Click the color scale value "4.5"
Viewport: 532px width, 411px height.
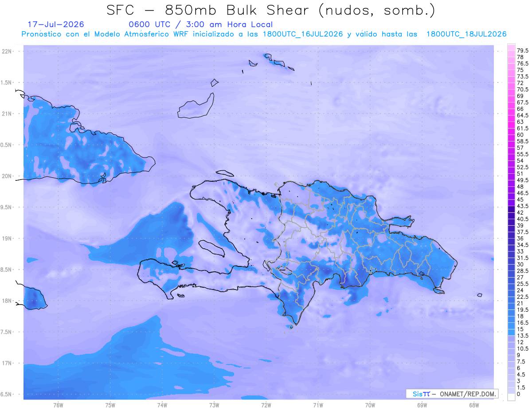(521, 374)
